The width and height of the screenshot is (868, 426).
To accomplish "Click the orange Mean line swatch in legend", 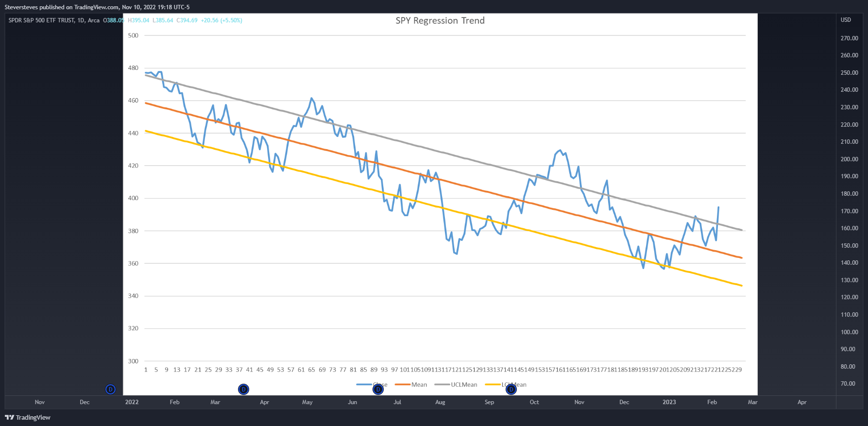I will coord(403,385).
